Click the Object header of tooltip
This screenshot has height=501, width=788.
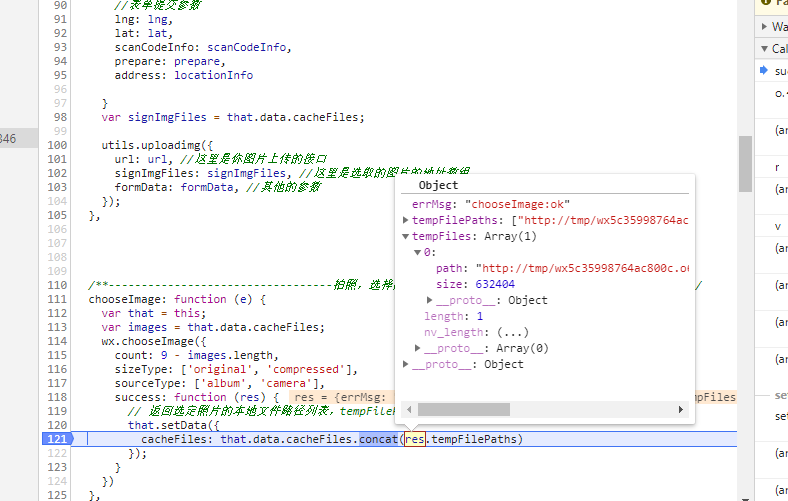[438, 185]
